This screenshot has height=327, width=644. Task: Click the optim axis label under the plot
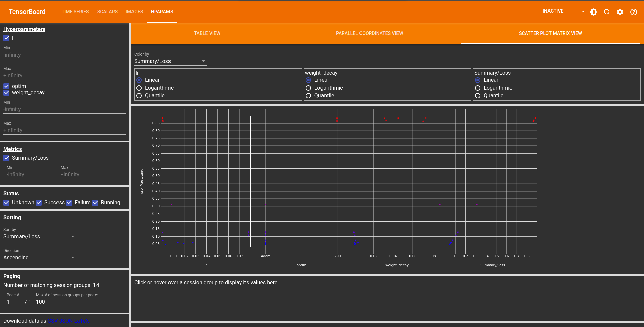click(301, 265)
